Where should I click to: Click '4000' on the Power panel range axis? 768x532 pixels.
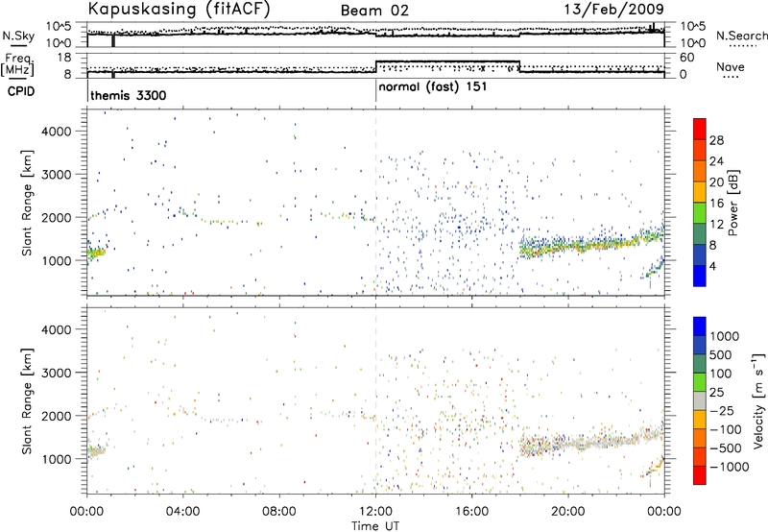(x=56, y=132)
